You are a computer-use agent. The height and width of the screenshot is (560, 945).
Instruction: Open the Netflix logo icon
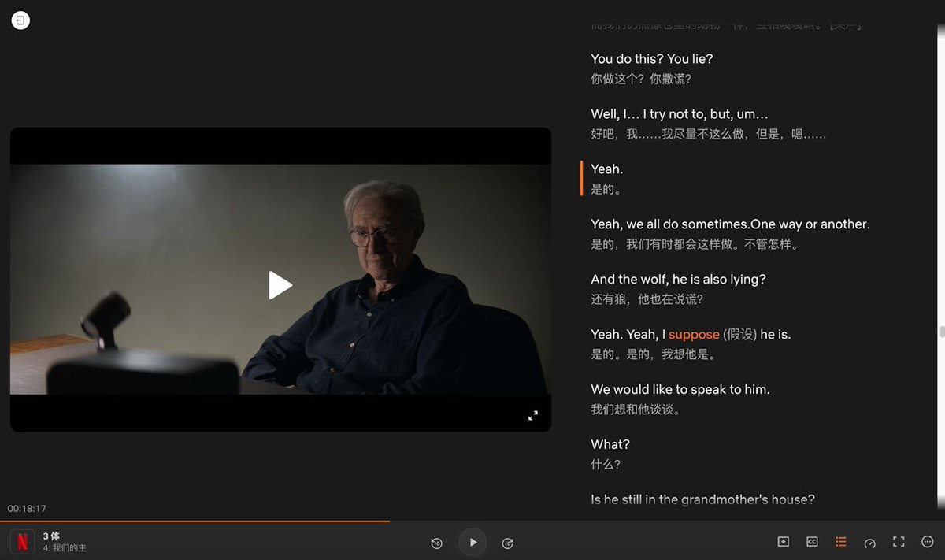pos(22,542)
